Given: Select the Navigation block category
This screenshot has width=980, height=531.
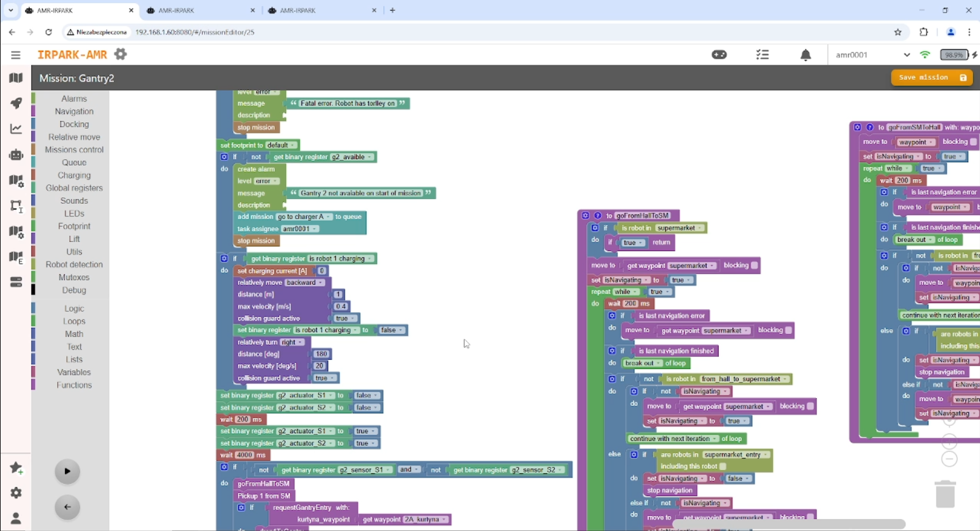Looking at the screenshot, I should point(74,111).
